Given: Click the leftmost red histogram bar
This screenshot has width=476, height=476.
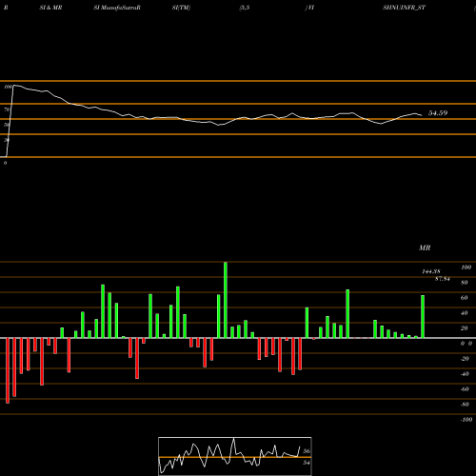Looking at the screenshot, I should point(8,370).
